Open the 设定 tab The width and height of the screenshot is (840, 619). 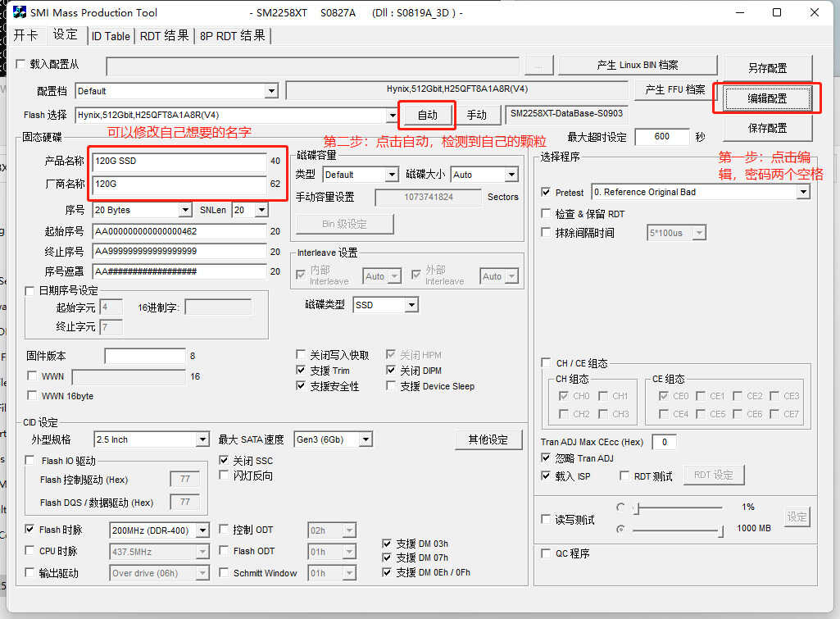[x=65, y=34]
